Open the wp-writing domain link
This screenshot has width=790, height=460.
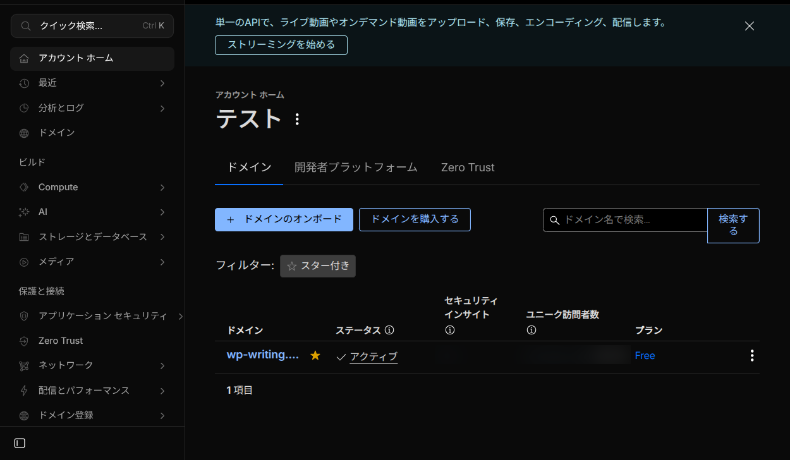coord(262,355)
